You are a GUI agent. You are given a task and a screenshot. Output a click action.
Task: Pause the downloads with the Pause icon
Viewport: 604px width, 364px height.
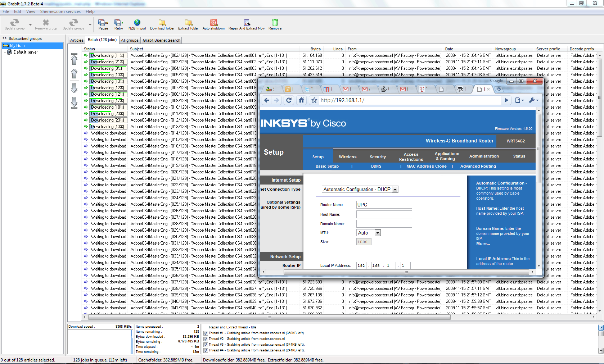[x=103, y=23]
